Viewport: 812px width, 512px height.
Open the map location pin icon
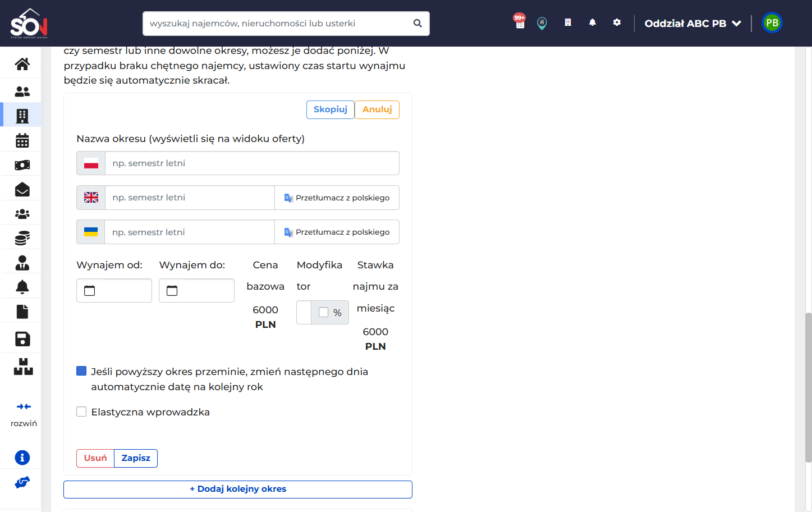pos(542,23)
